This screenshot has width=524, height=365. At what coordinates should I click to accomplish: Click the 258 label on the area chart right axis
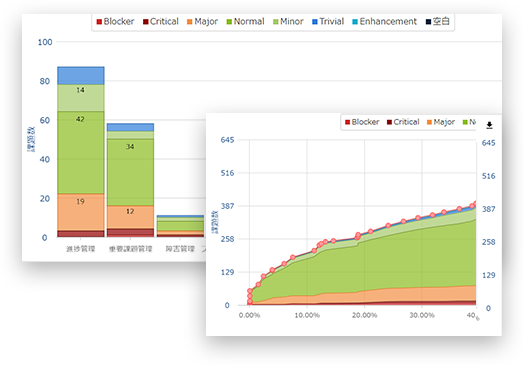pos(488,242)
